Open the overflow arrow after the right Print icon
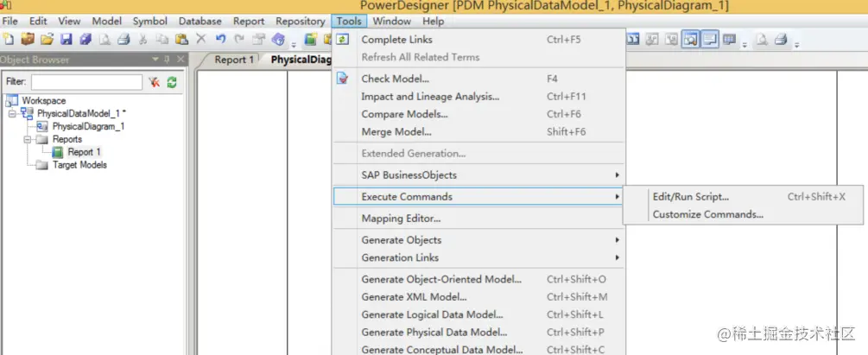868x355 pixels. (796, 45)
